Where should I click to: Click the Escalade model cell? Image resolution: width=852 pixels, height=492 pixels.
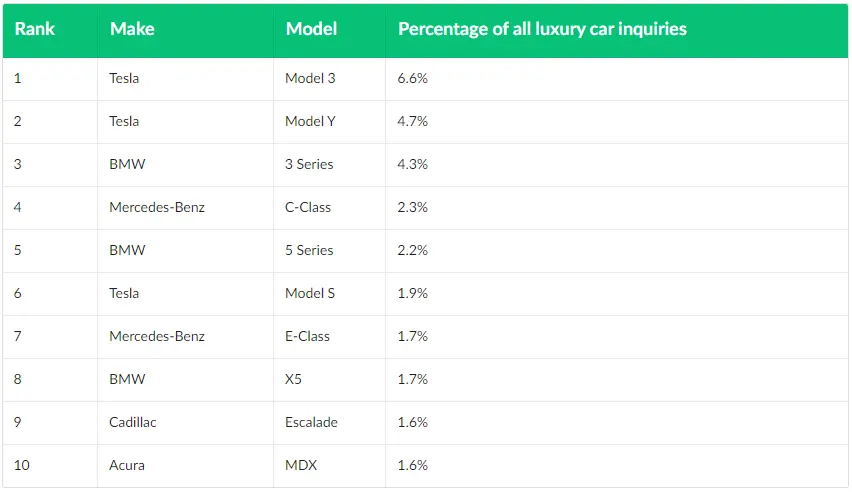(x=311, y=422)
